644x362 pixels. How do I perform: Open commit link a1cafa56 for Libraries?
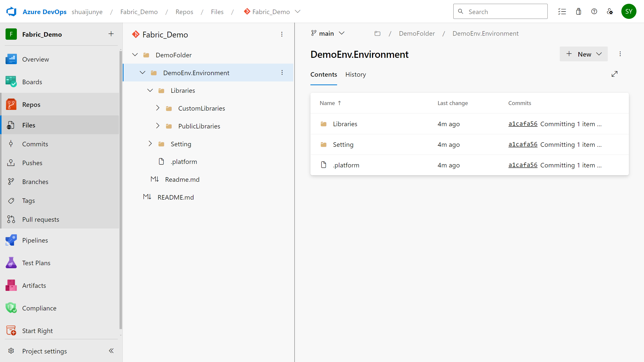click(x=523, y=124)
